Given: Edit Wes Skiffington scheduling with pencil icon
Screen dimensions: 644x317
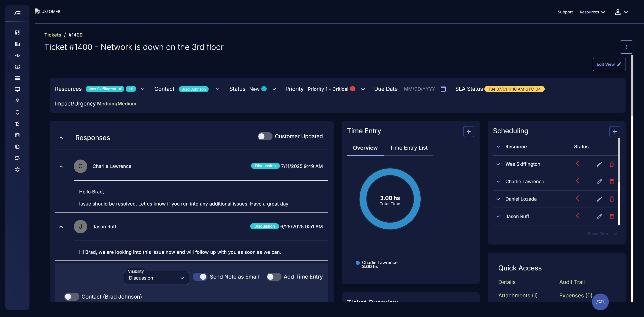Looking at the screenshot, I should coord(599,164).
